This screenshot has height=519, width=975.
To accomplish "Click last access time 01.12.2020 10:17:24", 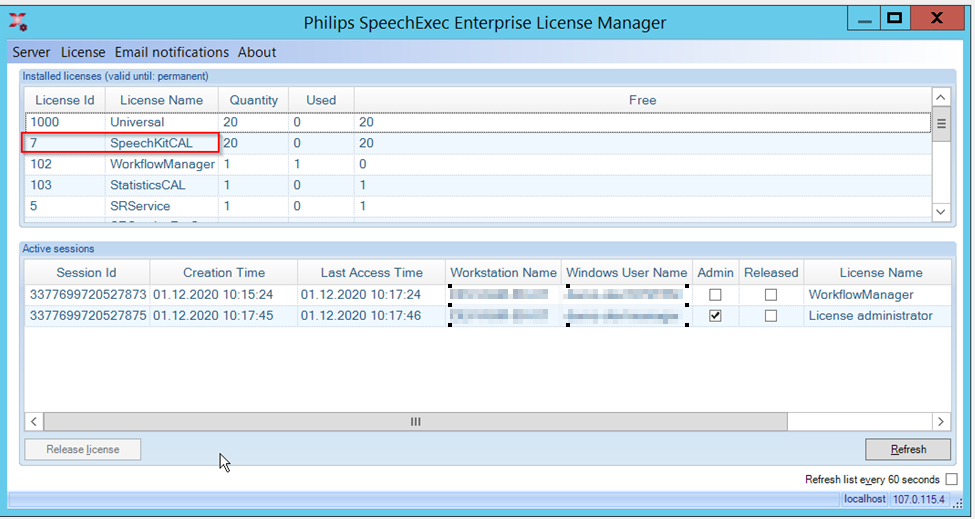I will coord(361,295).
